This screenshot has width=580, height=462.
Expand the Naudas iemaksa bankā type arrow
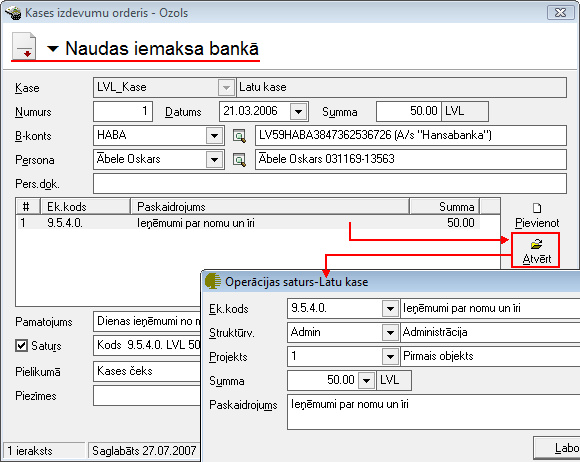53,48
